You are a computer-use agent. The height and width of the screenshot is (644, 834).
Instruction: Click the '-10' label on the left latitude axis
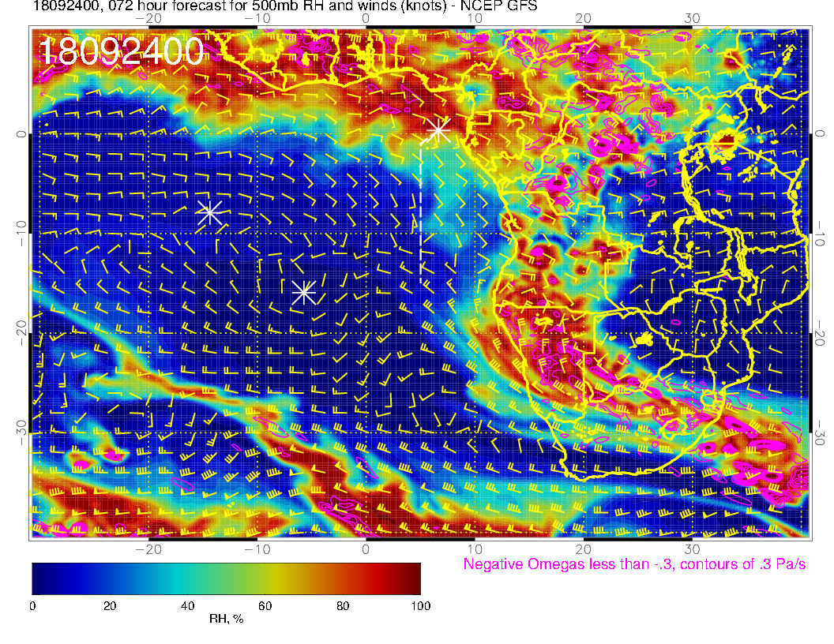[21, 234]
